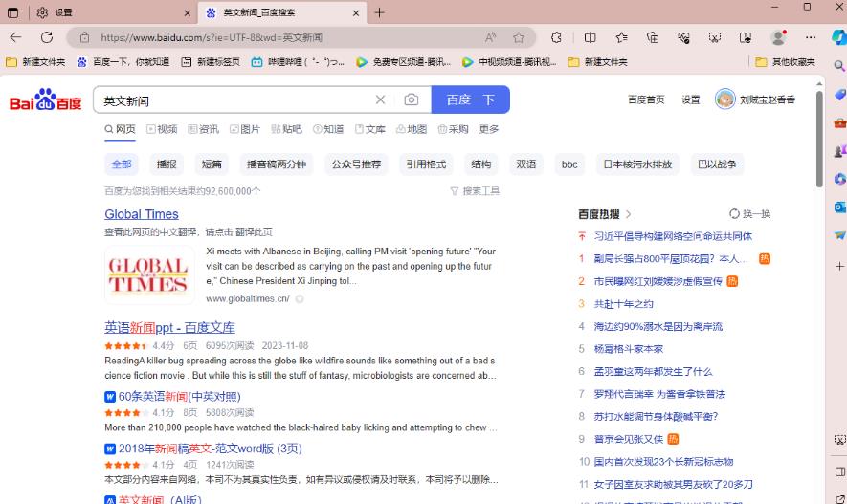Screen dimensions: 847x504
Task: Click the 百度一下 search button
Action: pos(471,99)
